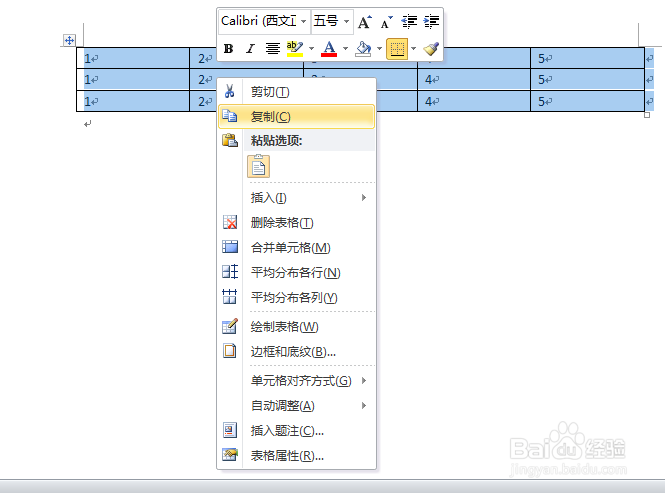Open the borders dropdown arrow
The image size is (665, 493).
pos(414,49)
